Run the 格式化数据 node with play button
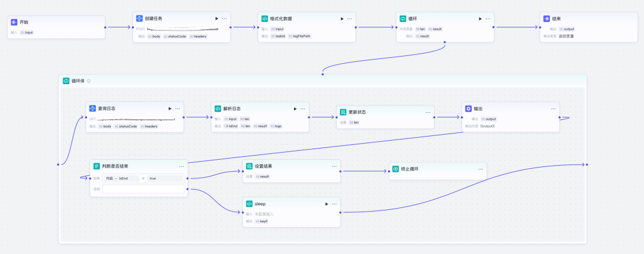This screenshot has width=644, height=254. (342, 18)
